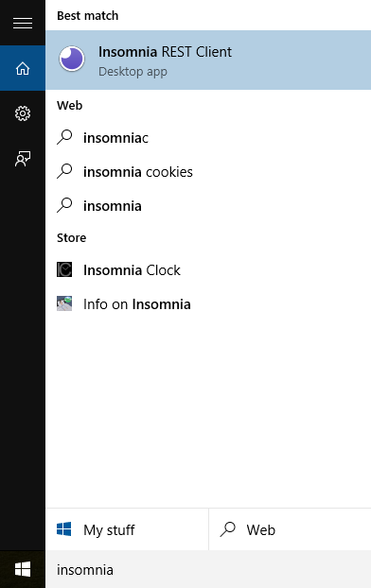Search the web for insomniac

pyautogui.click(x=208, y=138)
